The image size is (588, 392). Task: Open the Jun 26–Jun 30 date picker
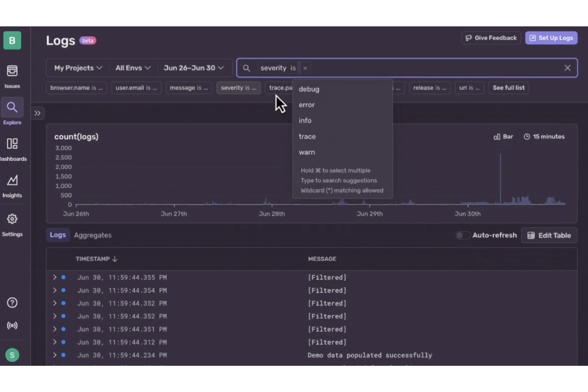pos(194,68)
